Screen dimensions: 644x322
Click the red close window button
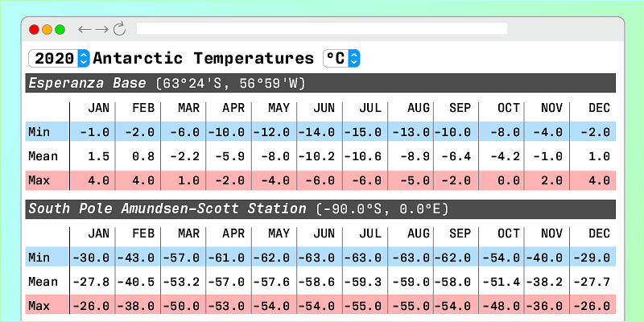pos(34,29)
